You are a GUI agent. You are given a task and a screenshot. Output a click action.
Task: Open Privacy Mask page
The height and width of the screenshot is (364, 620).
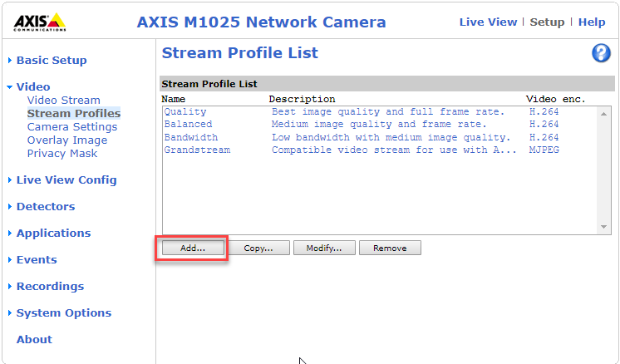click(x=62, y=154)
